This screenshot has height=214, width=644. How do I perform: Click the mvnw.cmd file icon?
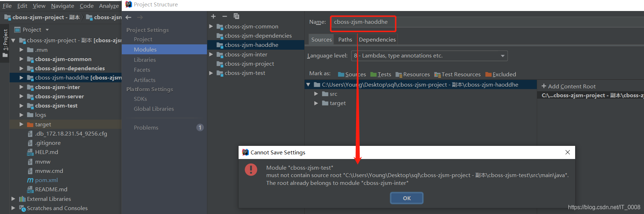[x=30, y=171]
